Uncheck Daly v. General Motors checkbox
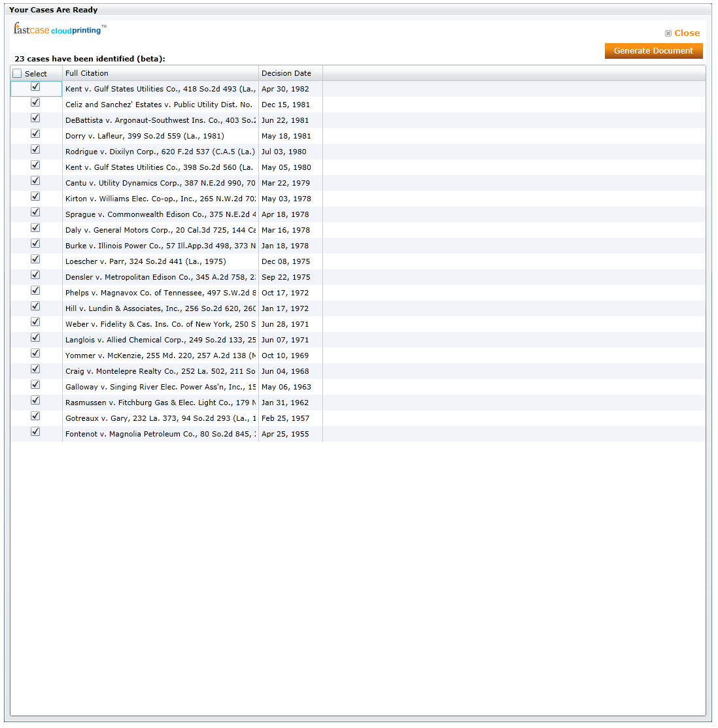The image size is (718, 728). 35,228
